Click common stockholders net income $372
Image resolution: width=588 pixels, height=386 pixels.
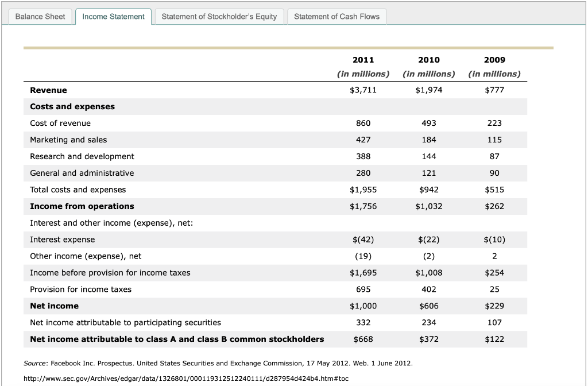[428, 339]
